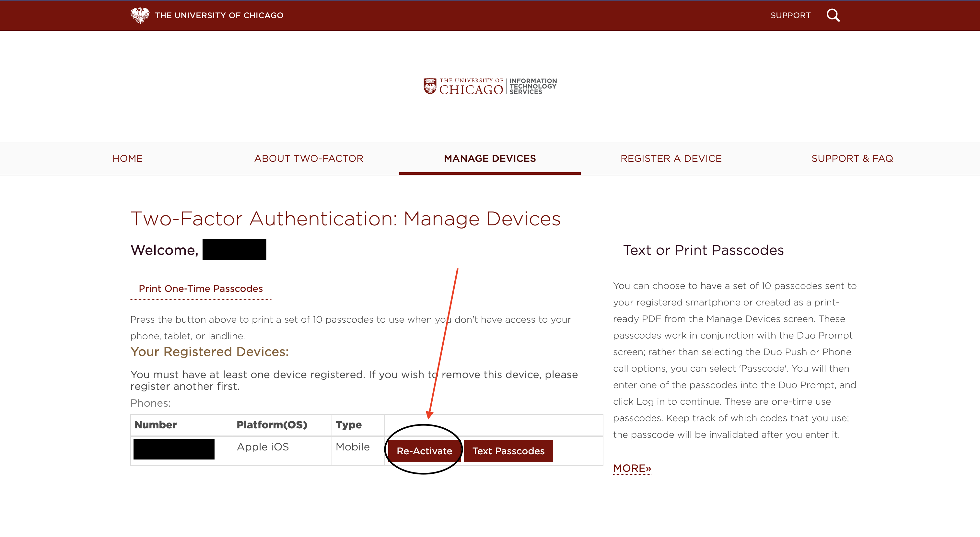
Task: Click the phoenix crest icon in header
Action: tap(140, 15)
